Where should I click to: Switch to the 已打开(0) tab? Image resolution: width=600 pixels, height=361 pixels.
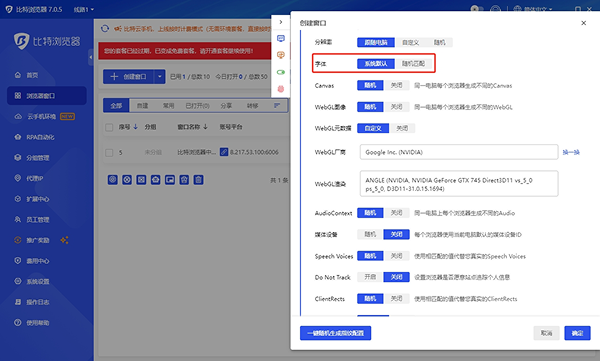[x=197, y=106]
